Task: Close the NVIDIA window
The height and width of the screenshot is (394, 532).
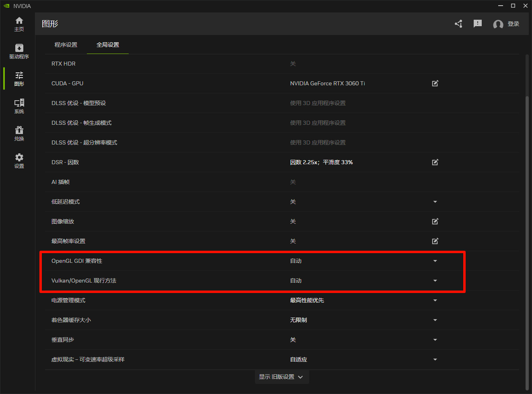Action: pyautogui.click(x=526, y=6)
